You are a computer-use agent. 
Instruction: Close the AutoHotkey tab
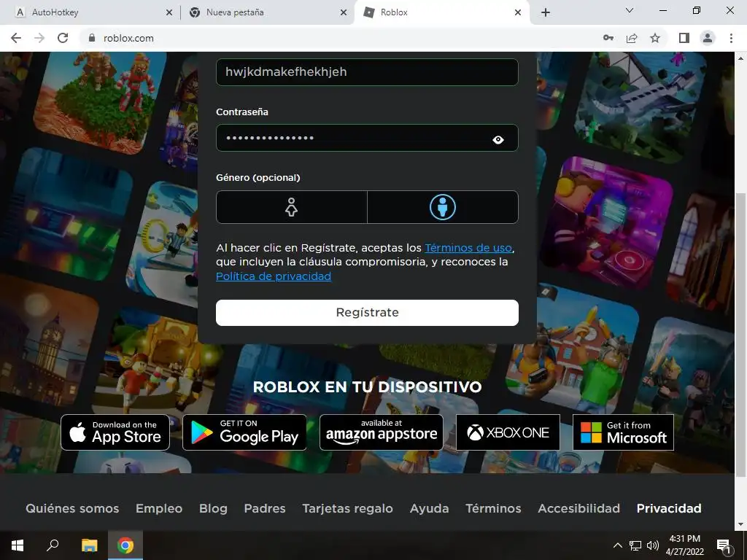pyautogui.click(x=169, y=13)
